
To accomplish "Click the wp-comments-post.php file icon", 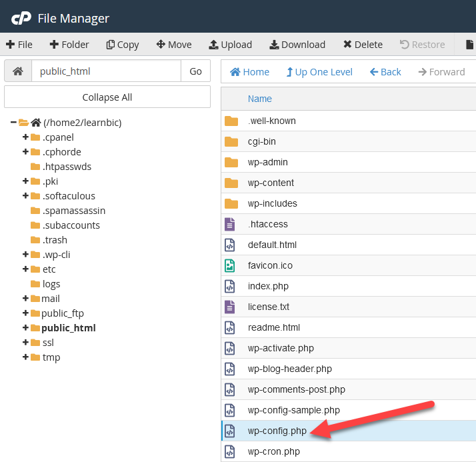I will [230, 389].
